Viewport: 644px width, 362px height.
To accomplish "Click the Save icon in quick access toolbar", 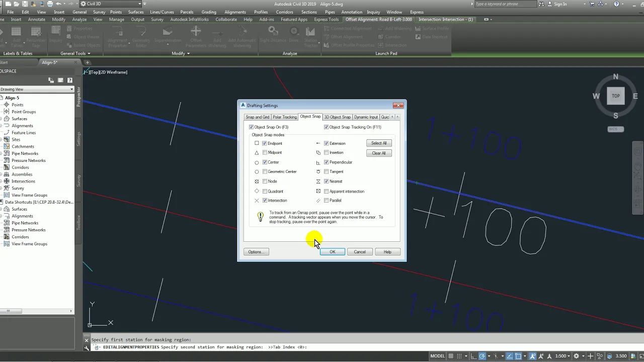I will click(25, 4).
